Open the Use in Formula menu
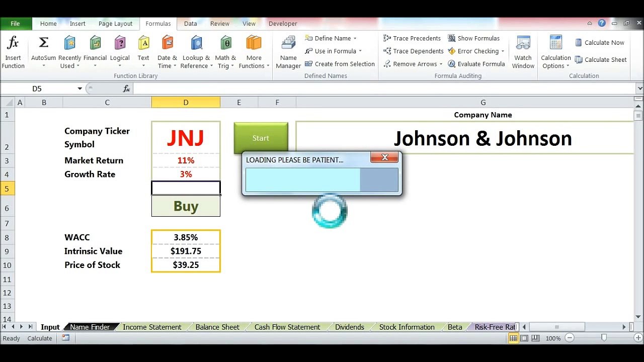The width and height of the screenshot is (644, 362). click(x=333, y=51)
